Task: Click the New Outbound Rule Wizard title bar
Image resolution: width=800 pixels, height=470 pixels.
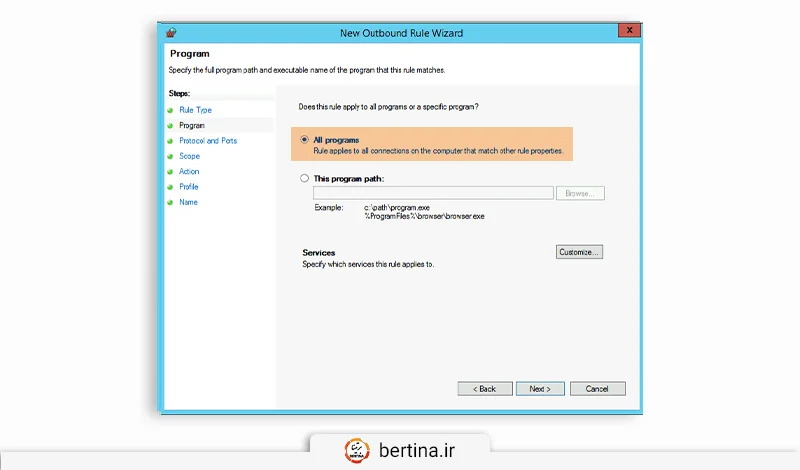Action: click(x=401, y=32)
